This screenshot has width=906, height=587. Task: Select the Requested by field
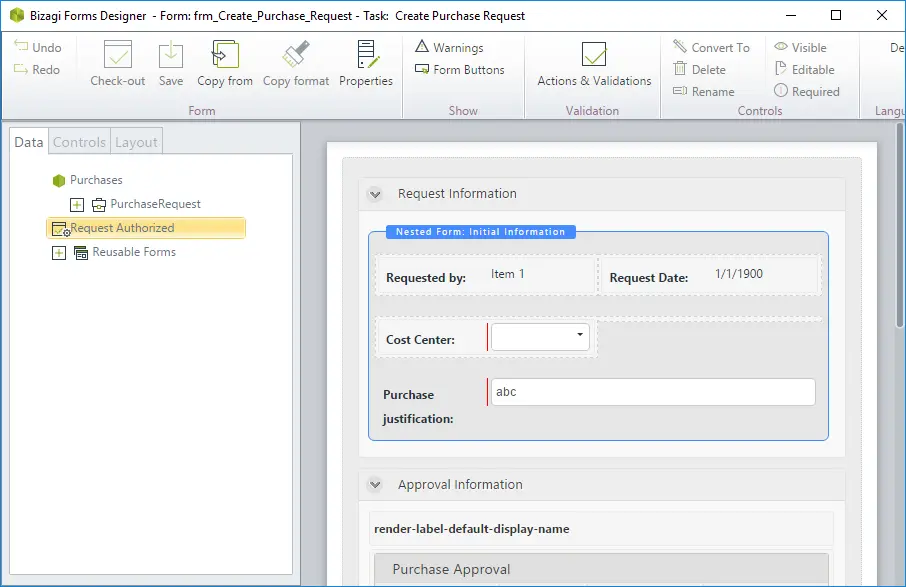click(485, 276)
